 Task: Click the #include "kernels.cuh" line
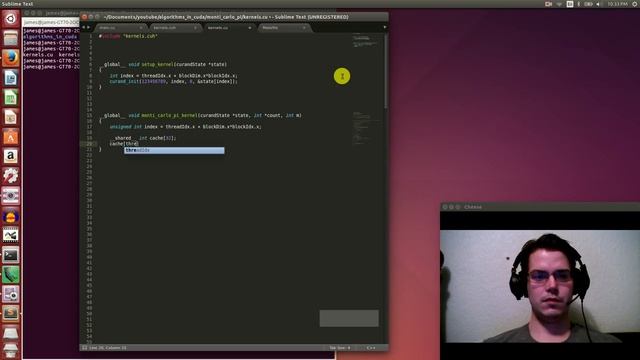click(129, 36)
